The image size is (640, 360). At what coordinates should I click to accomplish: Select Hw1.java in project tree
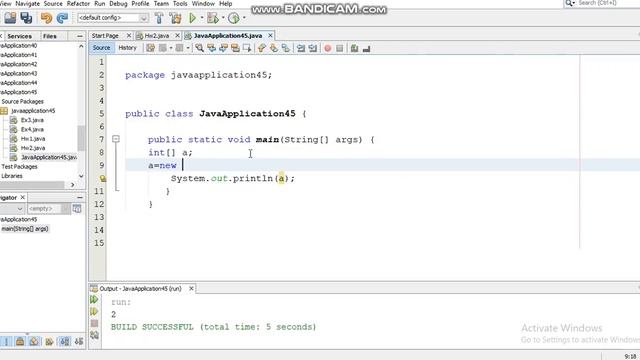point(33,139)
